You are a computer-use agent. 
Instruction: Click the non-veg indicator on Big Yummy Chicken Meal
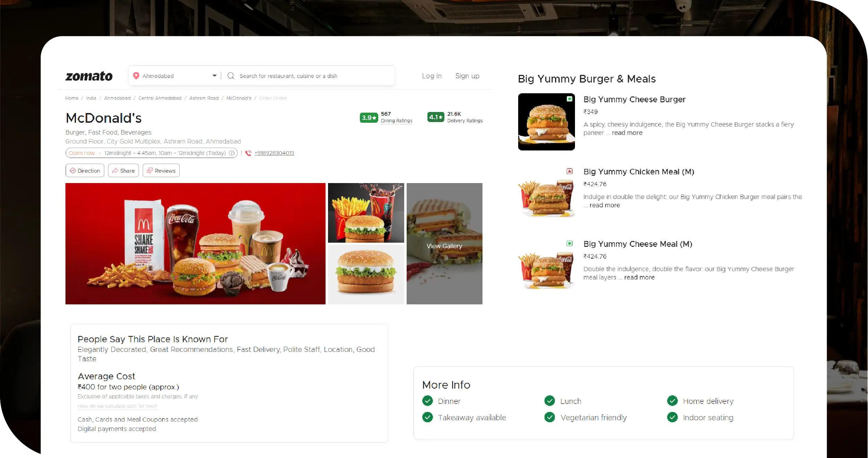pos(569,171)
